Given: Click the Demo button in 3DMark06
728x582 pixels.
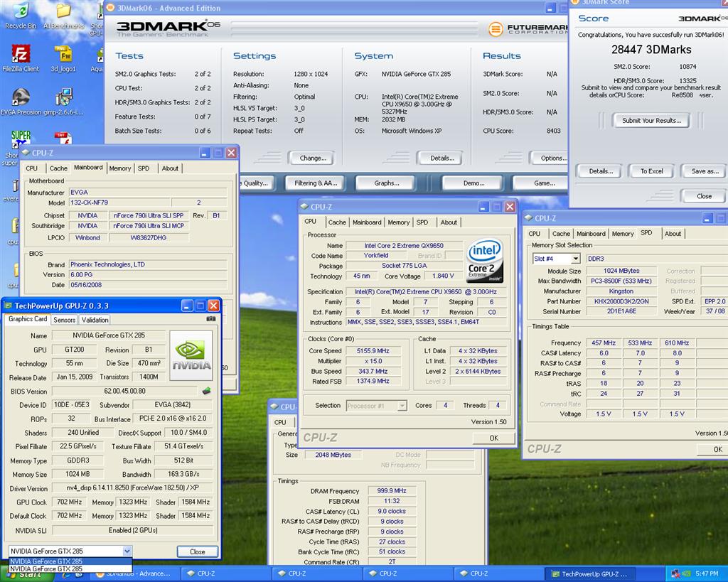Looking at the screenshot, I should pyautogui.click(x=473, y=183).
